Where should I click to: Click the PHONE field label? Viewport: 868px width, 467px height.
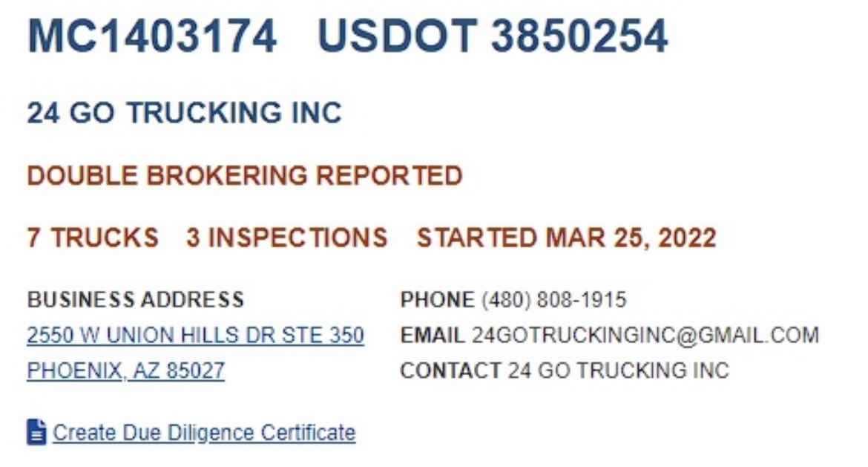tap(437, 300)
